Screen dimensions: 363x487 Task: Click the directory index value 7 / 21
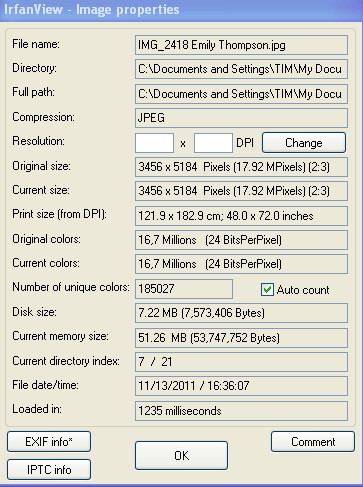[241, 362]
